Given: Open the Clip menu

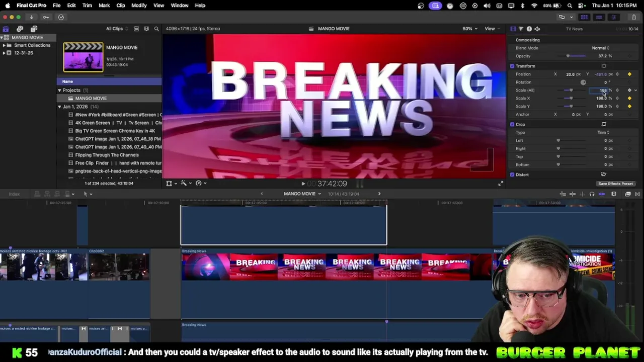Looking at the screenshot, I should [121, 6].
